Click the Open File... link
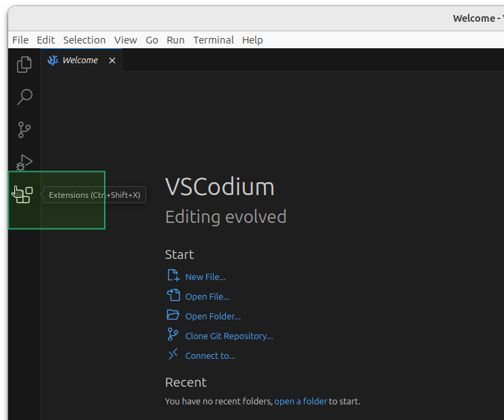This screenshot has height=420, width=504. coord(207,296)
